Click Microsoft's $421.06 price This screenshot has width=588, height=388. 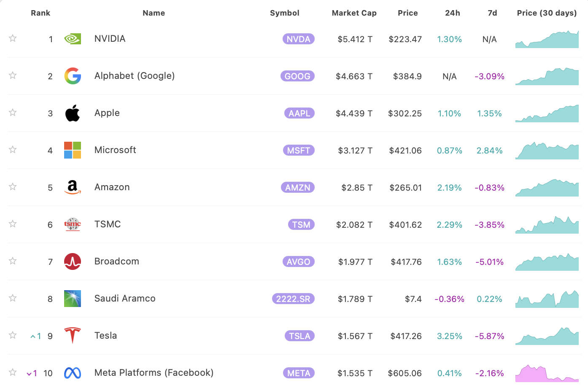[405, 151]
